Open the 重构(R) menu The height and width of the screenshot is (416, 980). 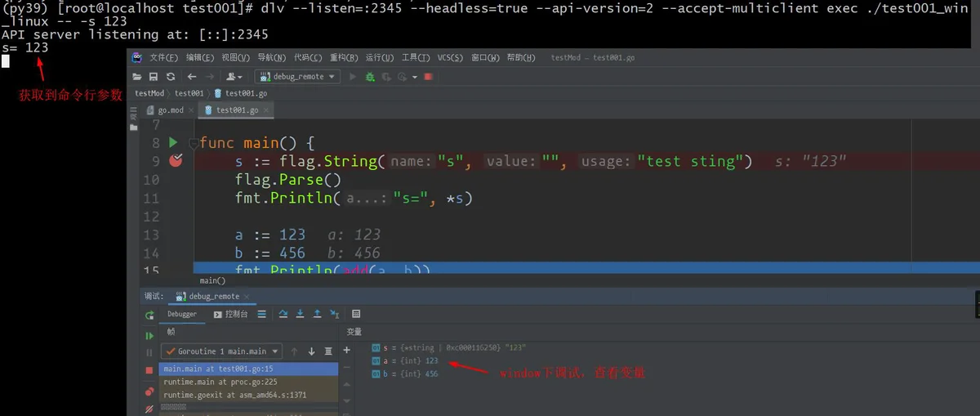click(x=343, y=58)
